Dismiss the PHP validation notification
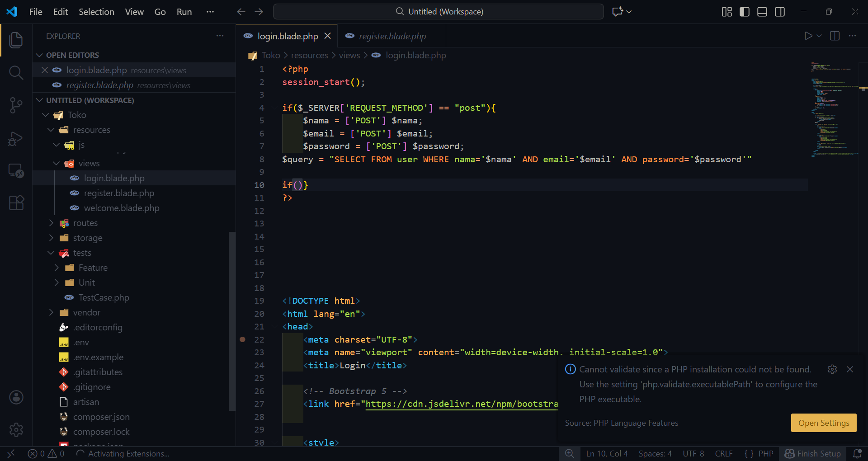Viewport: 868px width, 461px height. coord(850,369)
